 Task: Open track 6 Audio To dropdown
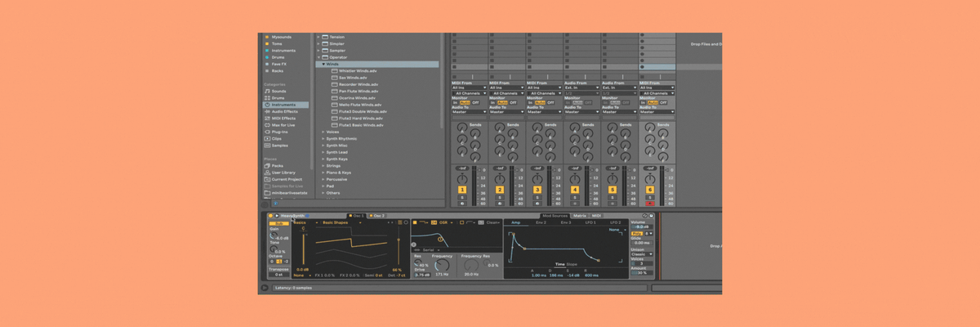point(657,112)
